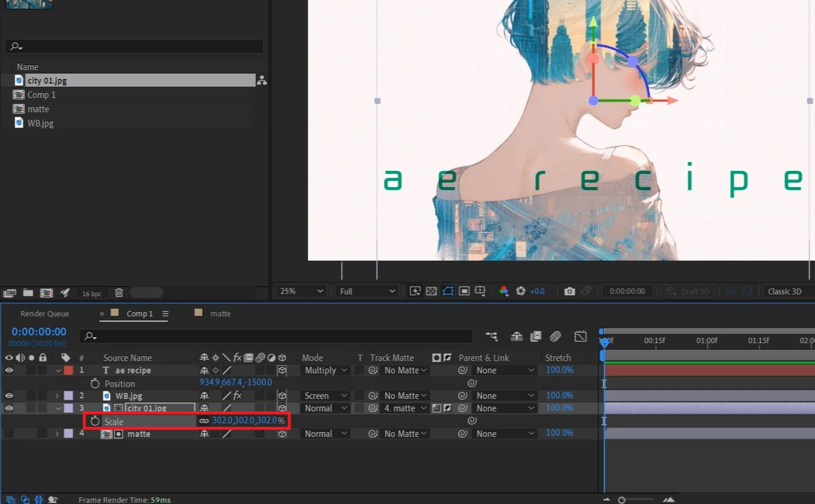Click the Project panel search field

coord(134,46)
